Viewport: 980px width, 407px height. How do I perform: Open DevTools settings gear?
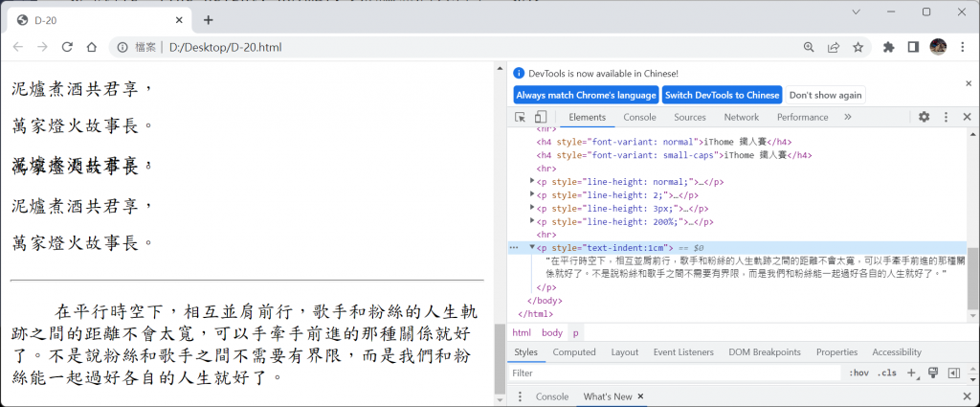(924, 117)
